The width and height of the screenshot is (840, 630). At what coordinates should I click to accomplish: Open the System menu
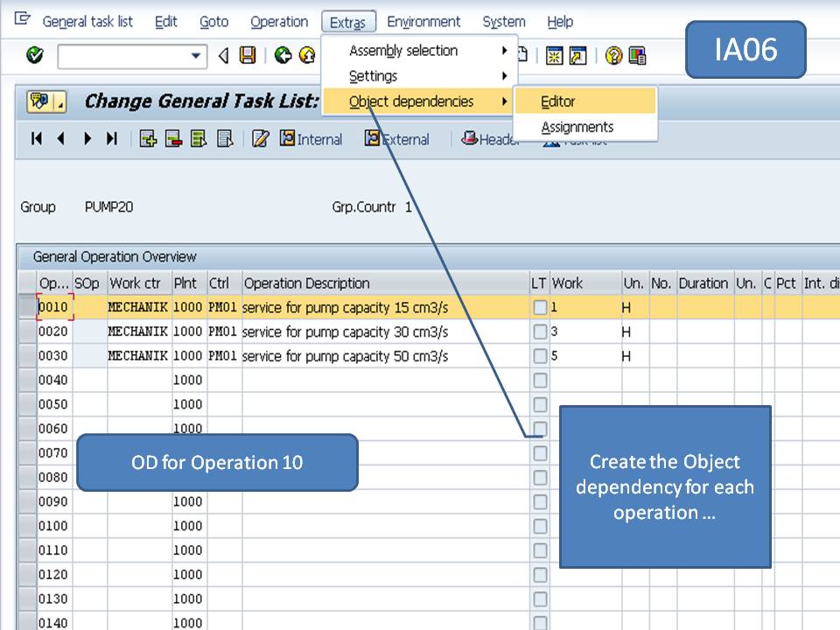point(504,21)
